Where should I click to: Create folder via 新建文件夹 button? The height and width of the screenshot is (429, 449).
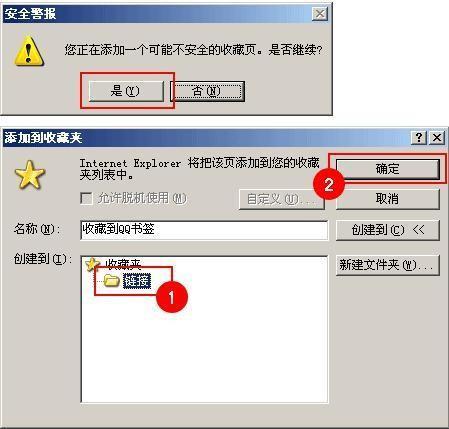coord(388,265)
